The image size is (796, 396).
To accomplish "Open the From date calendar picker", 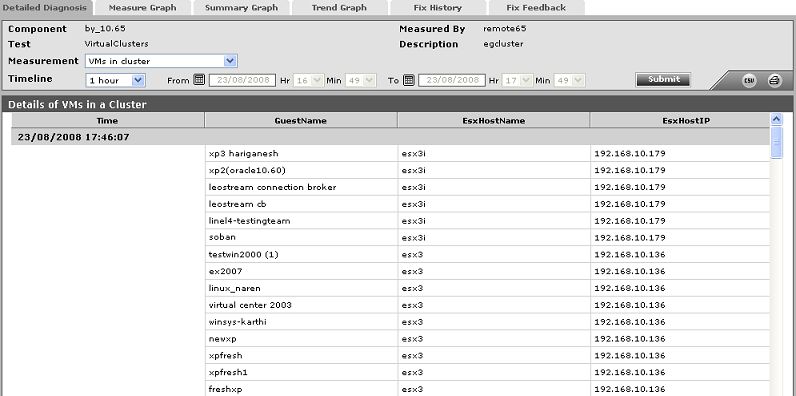I will (x=199, y=80).
